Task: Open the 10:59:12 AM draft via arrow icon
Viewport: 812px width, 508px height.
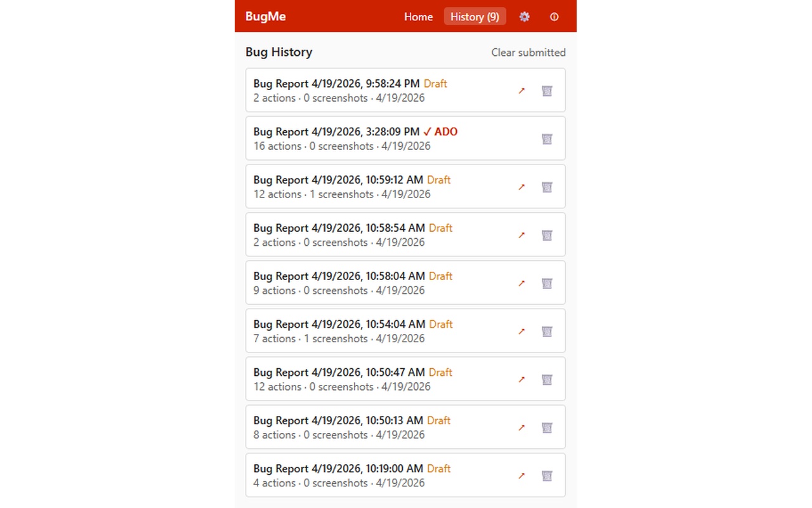Action: coord(521,187)
